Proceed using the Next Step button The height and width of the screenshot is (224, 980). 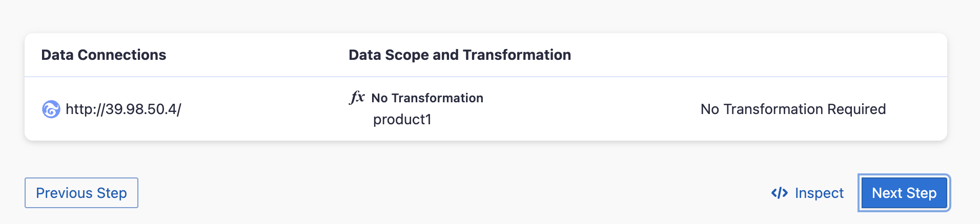[x=904, y=193]
